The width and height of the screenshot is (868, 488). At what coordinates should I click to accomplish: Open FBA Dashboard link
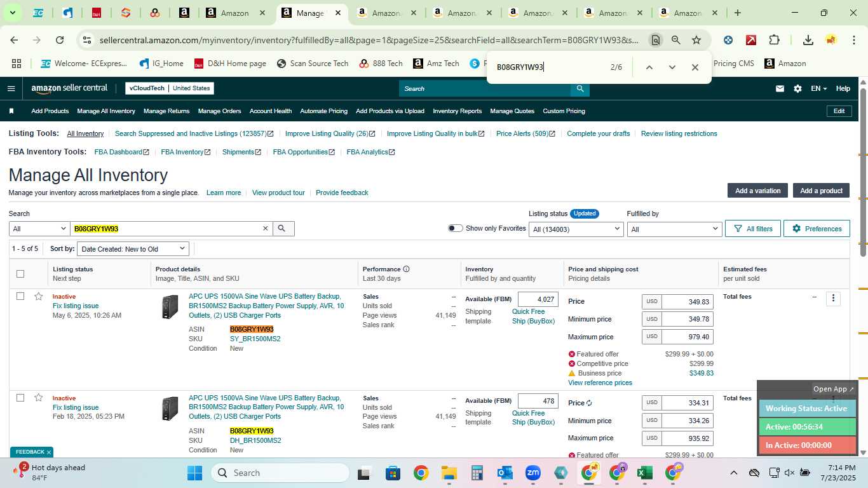pyautogui.click(x=122, y=152)
